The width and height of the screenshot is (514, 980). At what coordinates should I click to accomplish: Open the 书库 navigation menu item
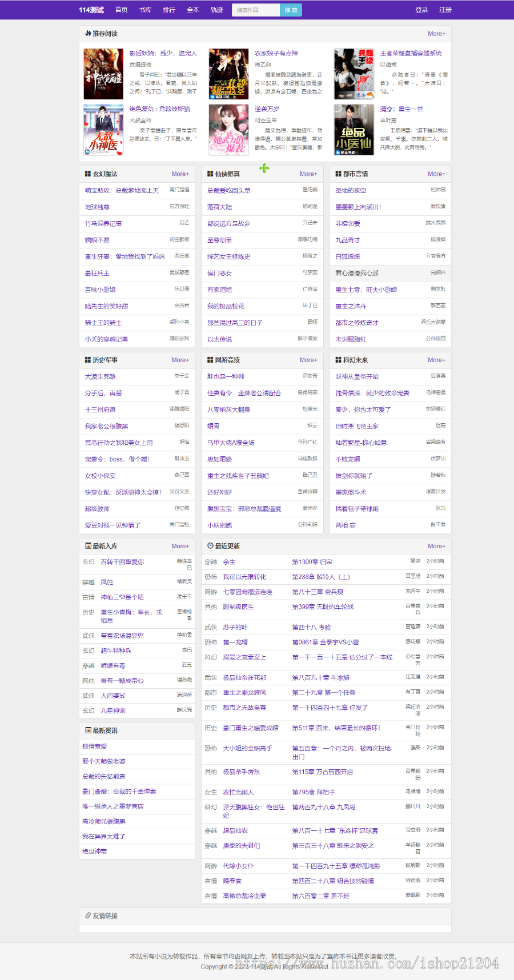pos(145,10)
